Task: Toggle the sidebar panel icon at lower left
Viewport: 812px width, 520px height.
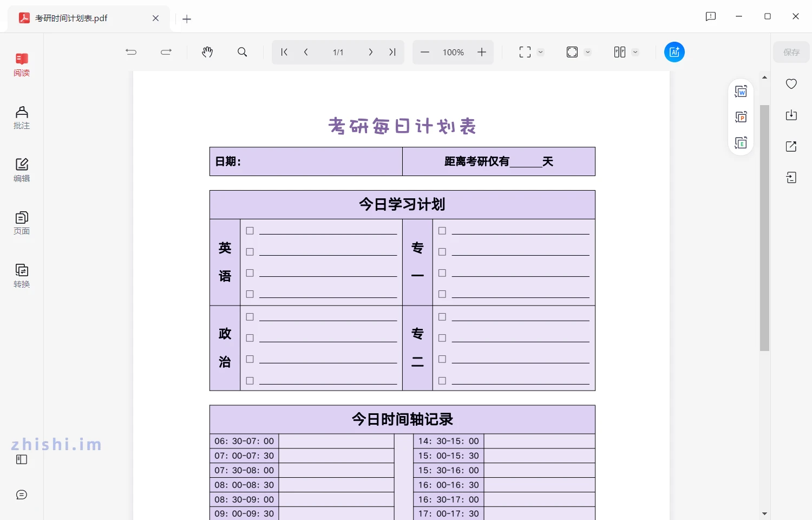Action: (22, 459)
